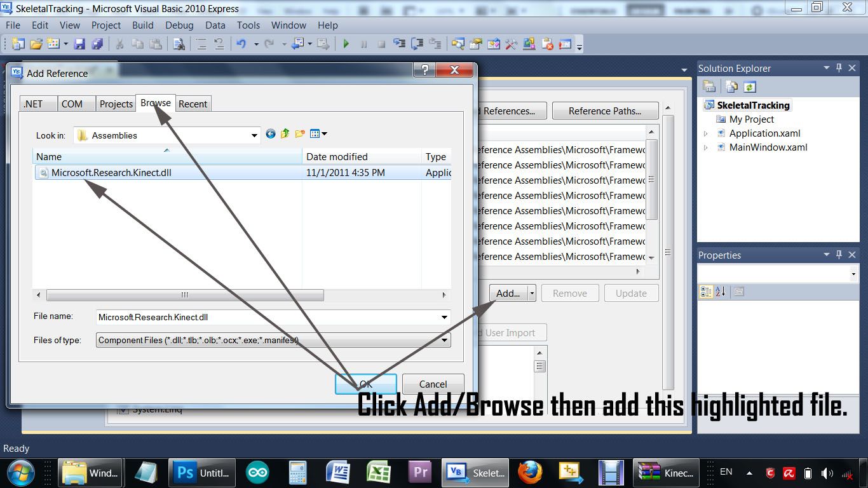Toggle alphabetical sorting in the Properties panel
Viewport: 868px width, 488px height.
[x=720, y=292]
